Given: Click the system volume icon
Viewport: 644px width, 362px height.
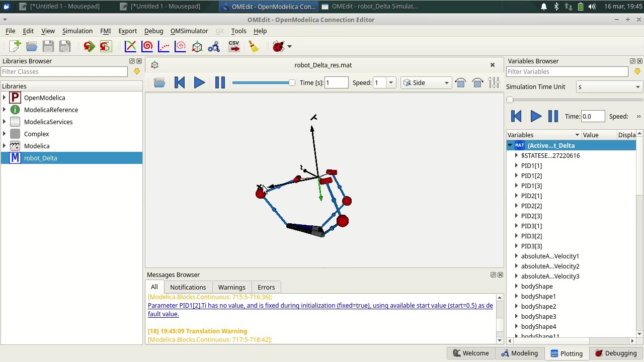Looking at the screenshot, I should (x=592, y=7).
